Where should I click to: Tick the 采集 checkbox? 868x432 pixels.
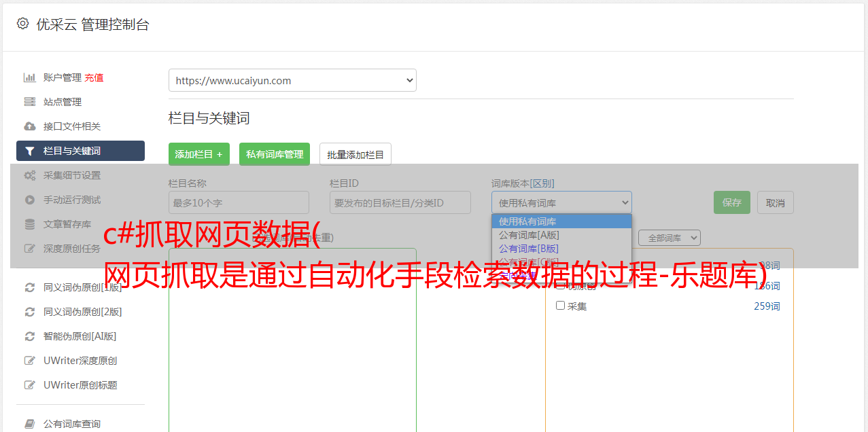[x=561, y=306]
